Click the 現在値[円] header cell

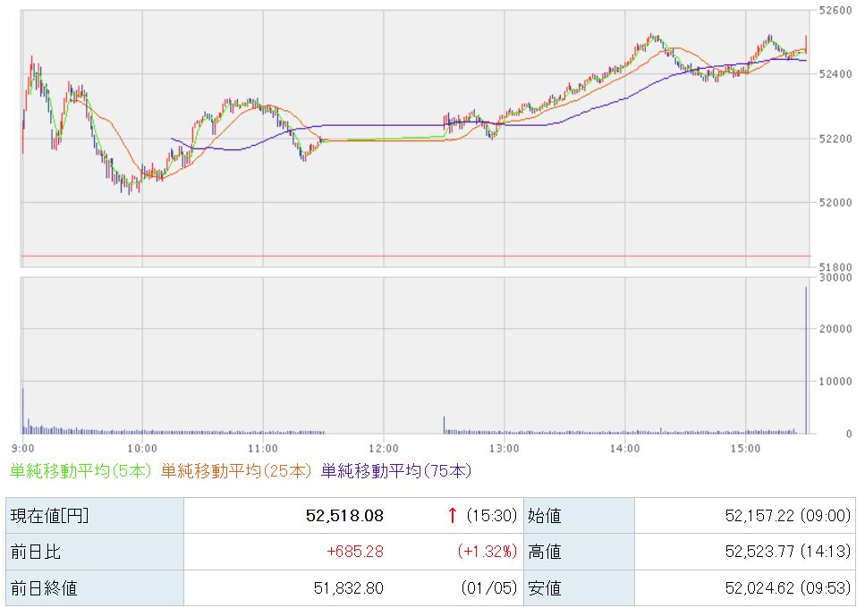[50, 516]
